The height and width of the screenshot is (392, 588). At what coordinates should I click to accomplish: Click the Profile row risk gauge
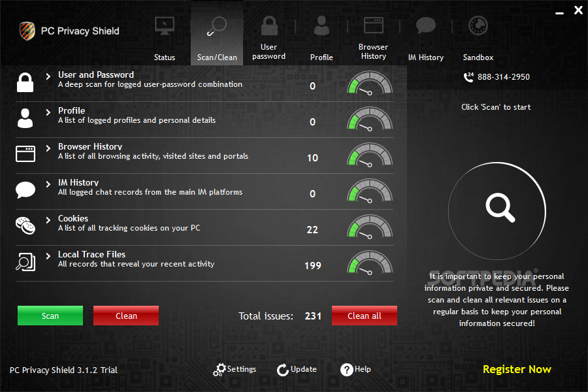(370, 118)
